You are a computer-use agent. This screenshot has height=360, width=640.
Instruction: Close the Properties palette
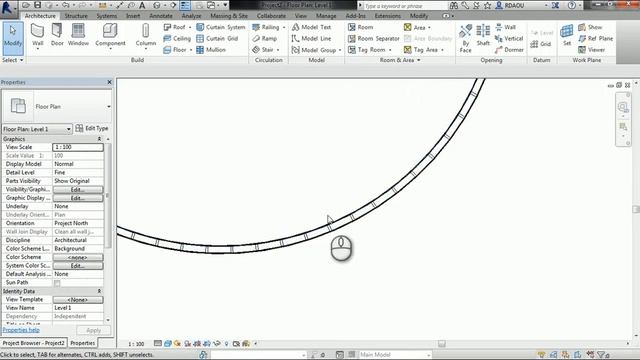[109, 82]
